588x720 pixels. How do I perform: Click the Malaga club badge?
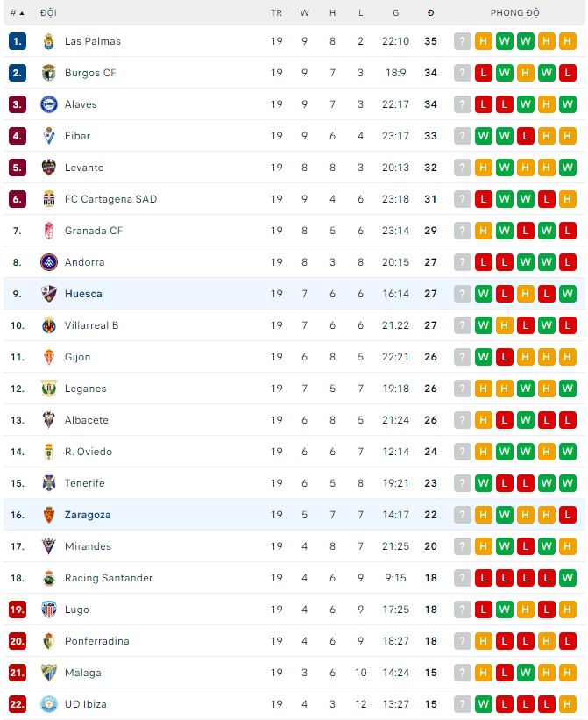coord(48,673)
